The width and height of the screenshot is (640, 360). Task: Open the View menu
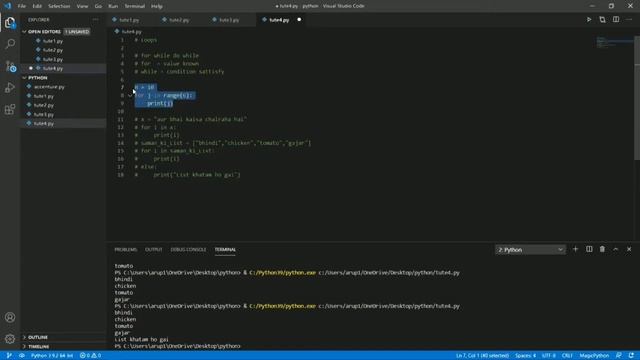[82, 6]
